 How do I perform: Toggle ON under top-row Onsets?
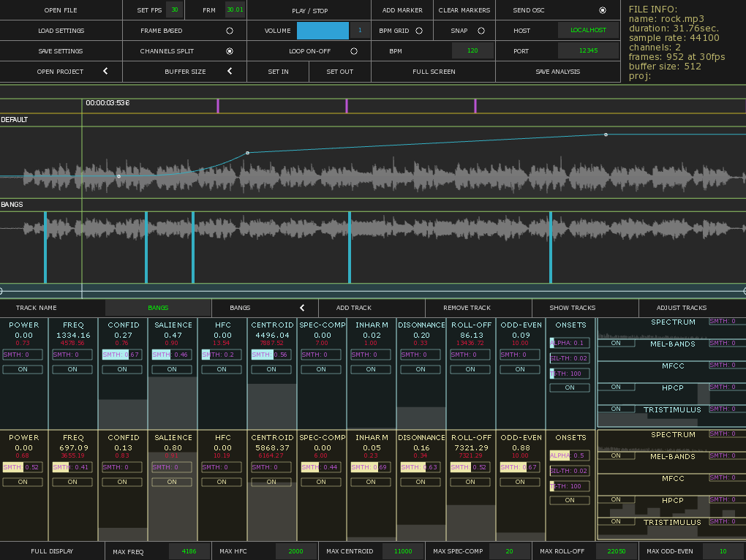[x=570, y=388]
